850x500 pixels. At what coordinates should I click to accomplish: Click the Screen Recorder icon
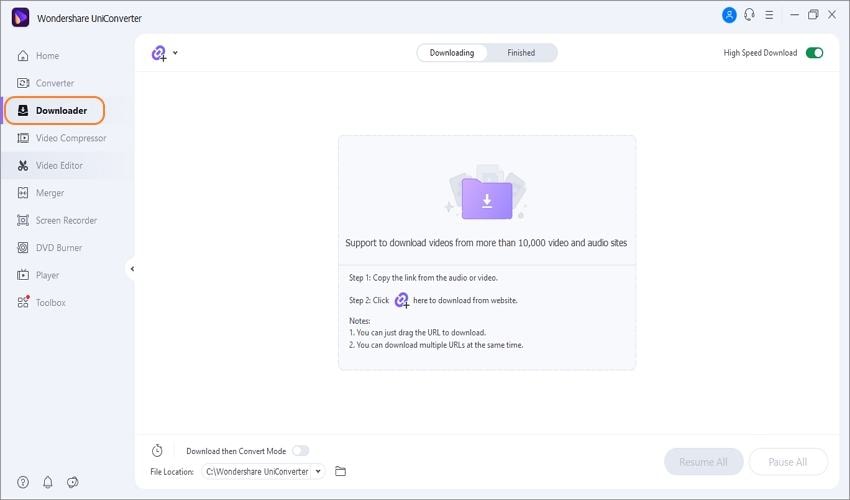click(x=23, y=220)
